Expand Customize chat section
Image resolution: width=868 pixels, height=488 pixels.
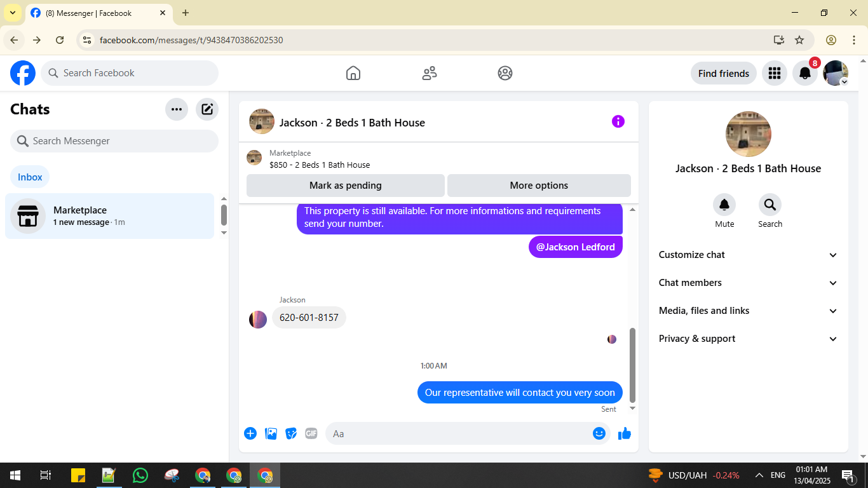coord(749,255)
